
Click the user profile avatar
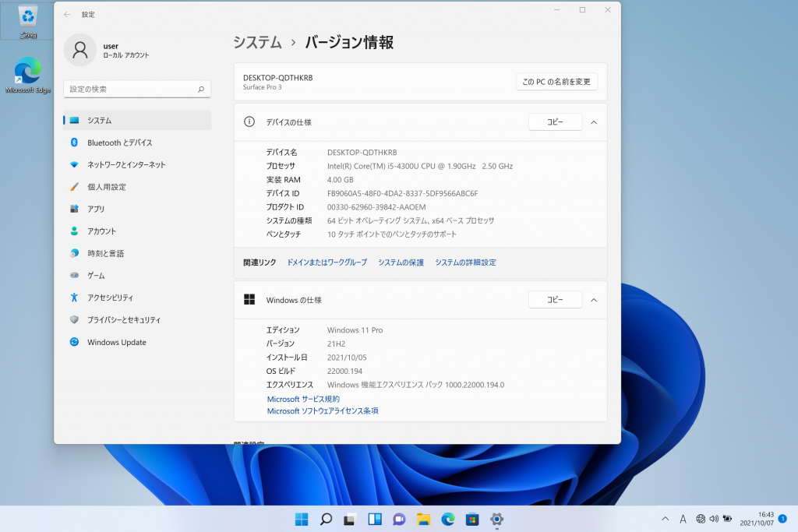80,50
